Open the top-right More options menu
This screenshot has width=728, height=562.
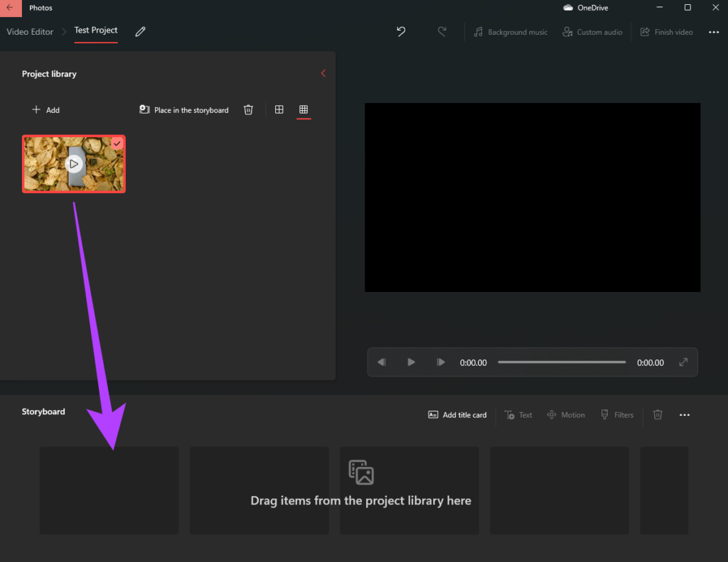coord(714,32)
